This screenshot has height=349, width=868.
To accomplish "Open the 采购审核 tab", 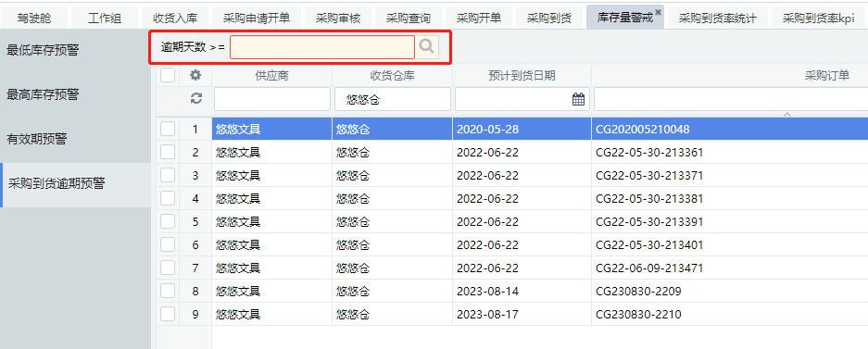I will pos(338,19).
